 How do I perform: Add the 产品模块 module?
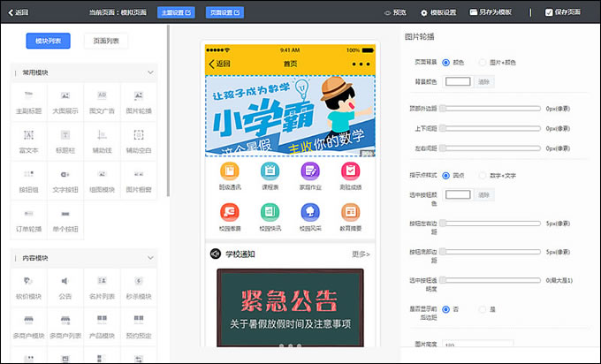pos(102,327)
